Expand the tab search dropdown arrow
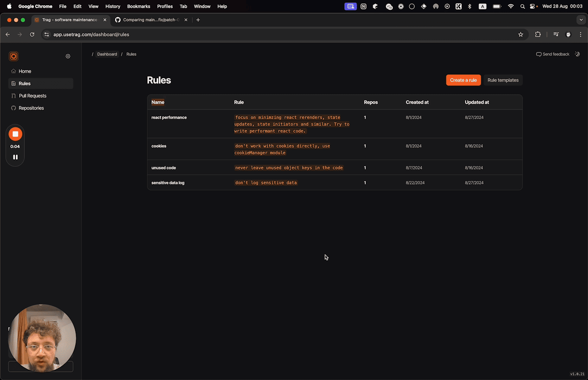Viewport: 588px width, 380px height. (x=581, y=20)
